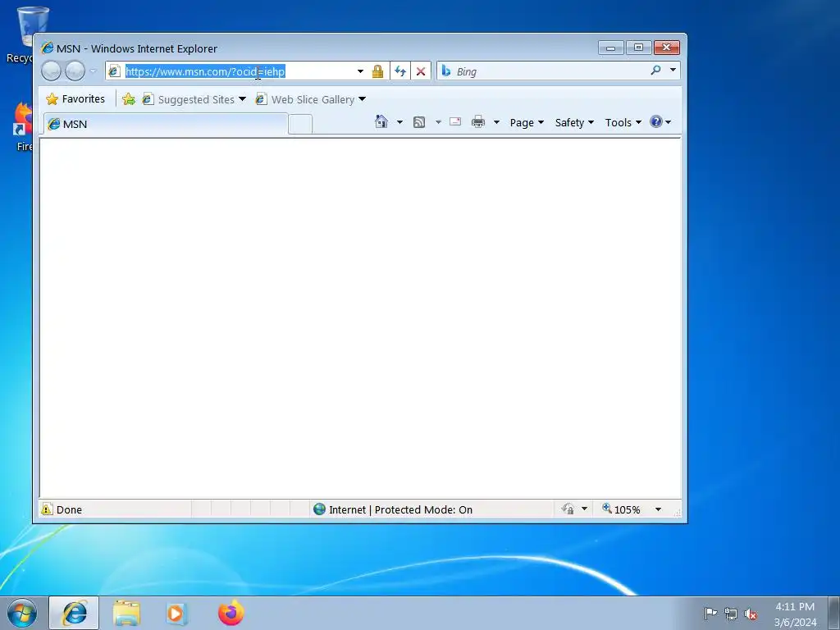Click the Print icon

point(478,122)
